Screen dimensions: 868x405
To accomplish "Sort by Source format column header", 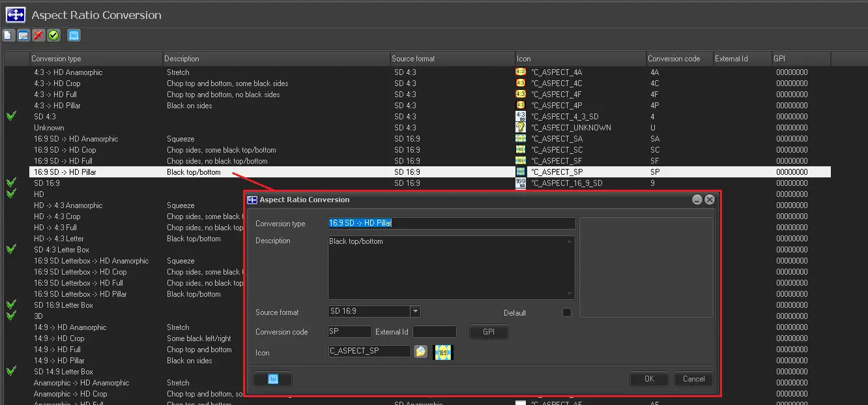I will pos(452,59).
